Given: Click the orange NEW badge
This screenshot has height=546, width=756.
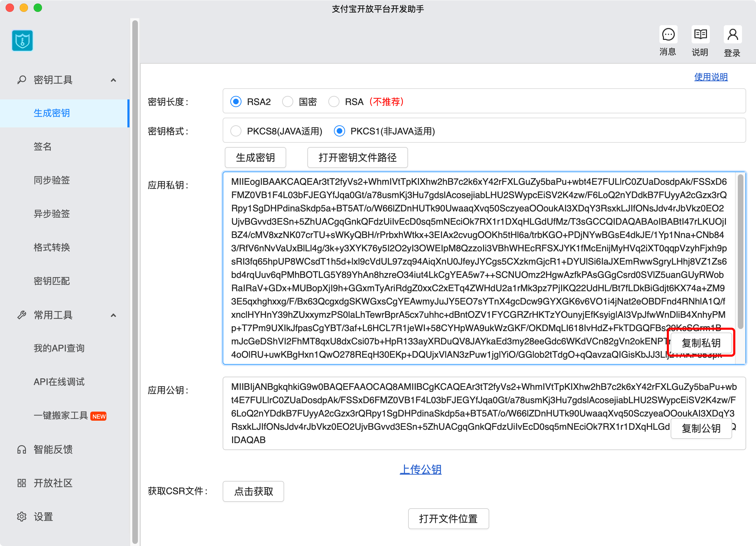Looking at the screenshot, I should 98,416.
